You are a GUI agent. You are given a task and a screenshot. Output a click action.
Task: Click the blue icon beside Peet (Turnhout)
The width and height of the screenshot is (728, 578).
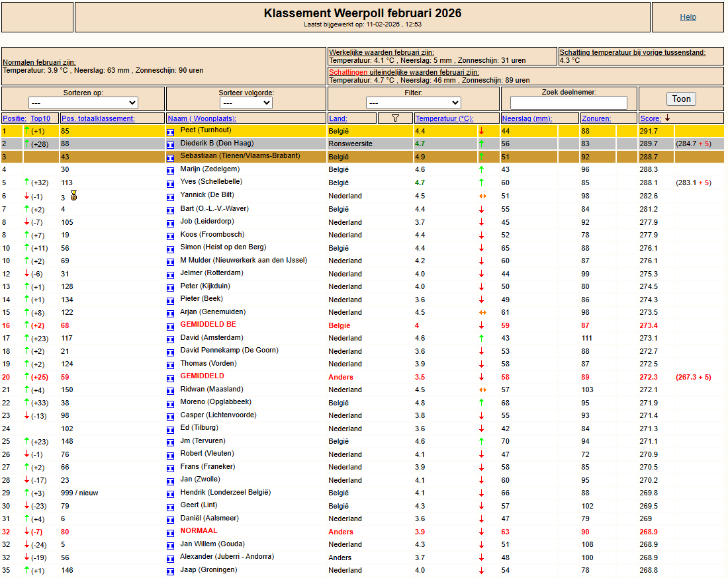[170, 132]
